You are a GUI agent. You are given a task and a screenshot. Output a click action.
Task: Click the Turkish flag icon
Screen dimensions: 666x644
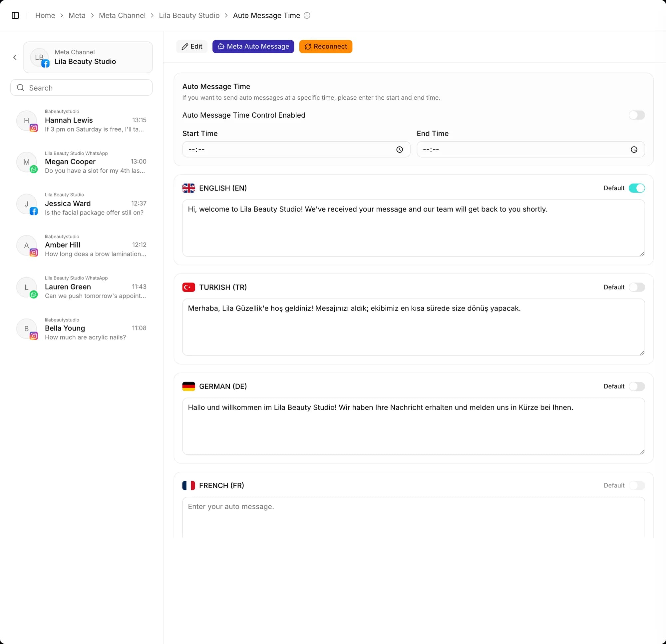188,287
